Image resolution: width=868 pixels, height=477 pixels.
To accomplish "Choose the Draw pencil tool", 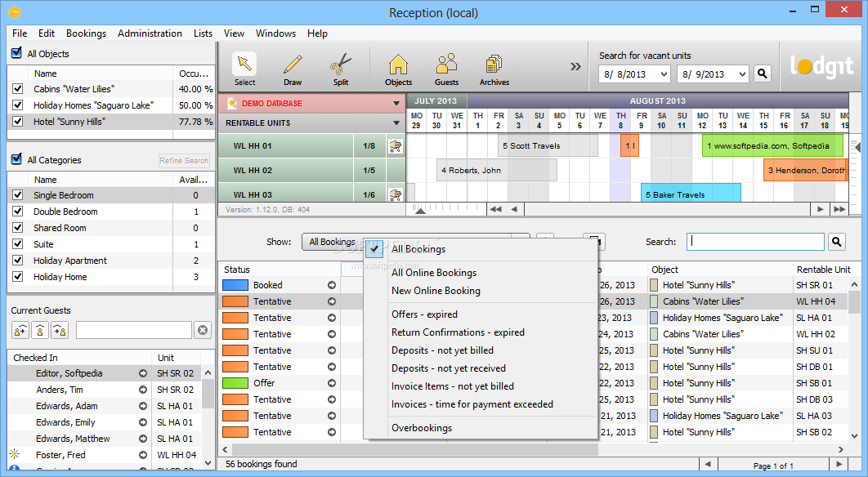I will pos(293,69).
